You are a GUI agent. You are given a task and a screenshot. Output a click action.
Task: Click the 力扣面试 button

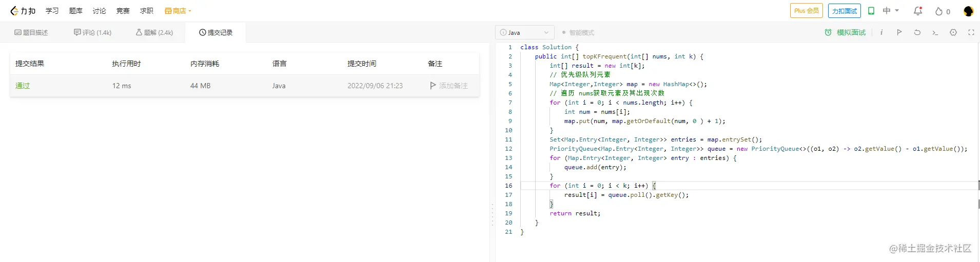point(845,11)
